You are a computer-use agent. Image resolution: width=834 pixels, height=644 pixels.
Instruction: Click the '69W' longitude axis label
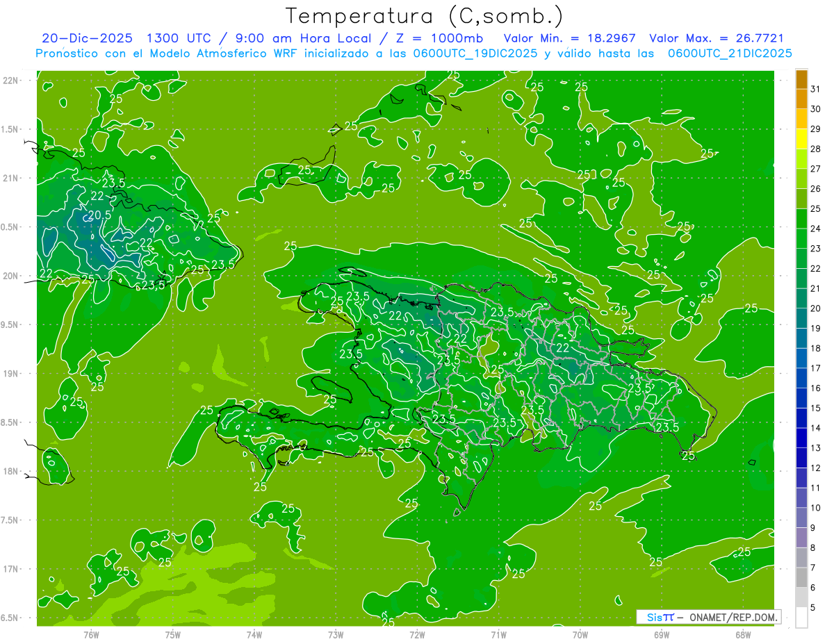662,634
